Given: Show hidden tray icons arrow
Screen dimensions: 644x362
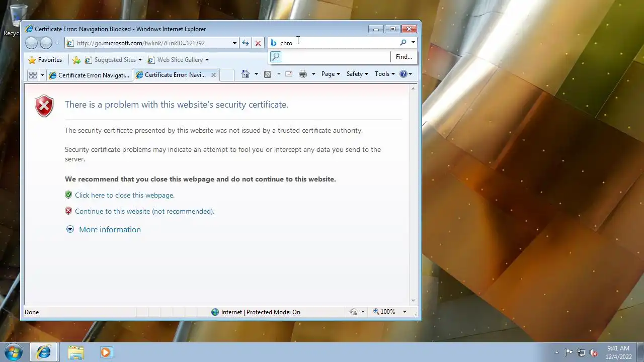Looking at the screenshot, I should click(556, 352).
